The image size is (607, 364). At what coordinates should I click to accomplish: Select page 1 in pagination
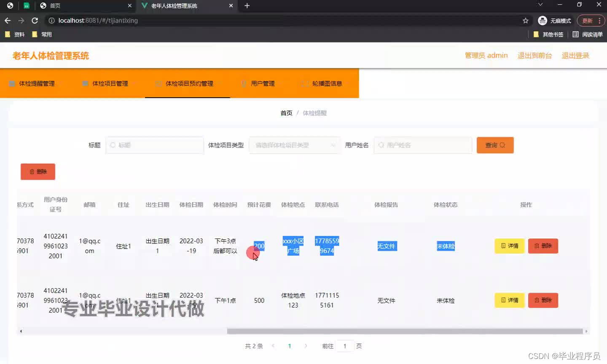coord(290,346)
